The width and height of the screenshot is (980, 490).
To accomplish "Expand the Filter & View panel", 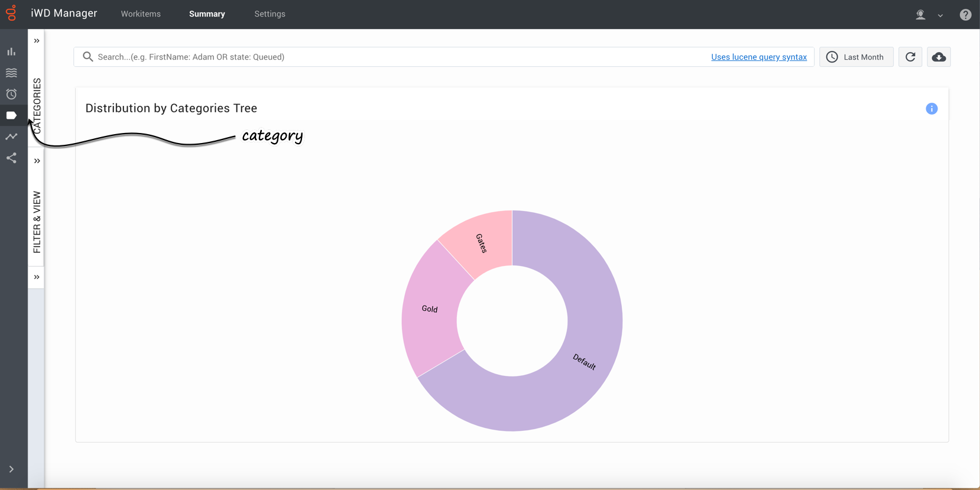I will coord(37,161).
